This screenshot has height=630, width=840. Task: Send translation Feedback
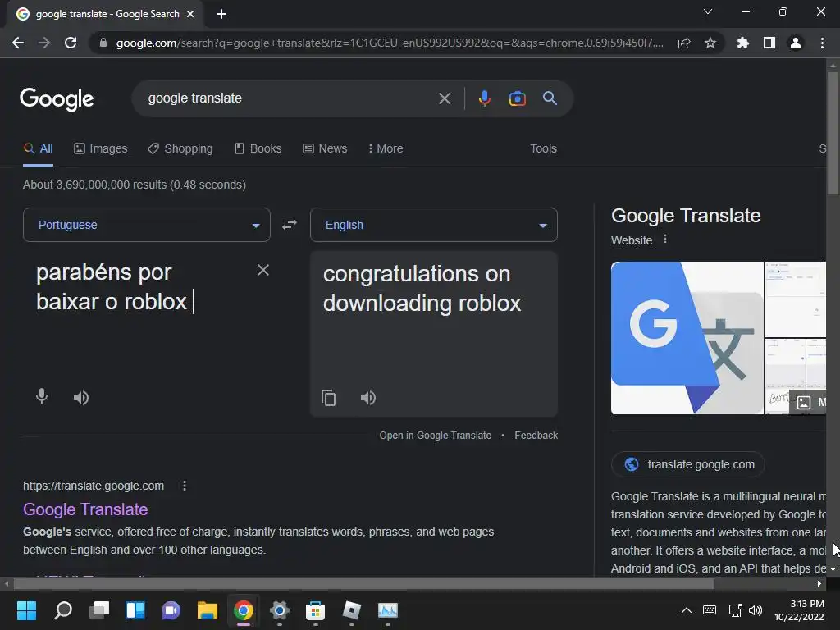536,436
